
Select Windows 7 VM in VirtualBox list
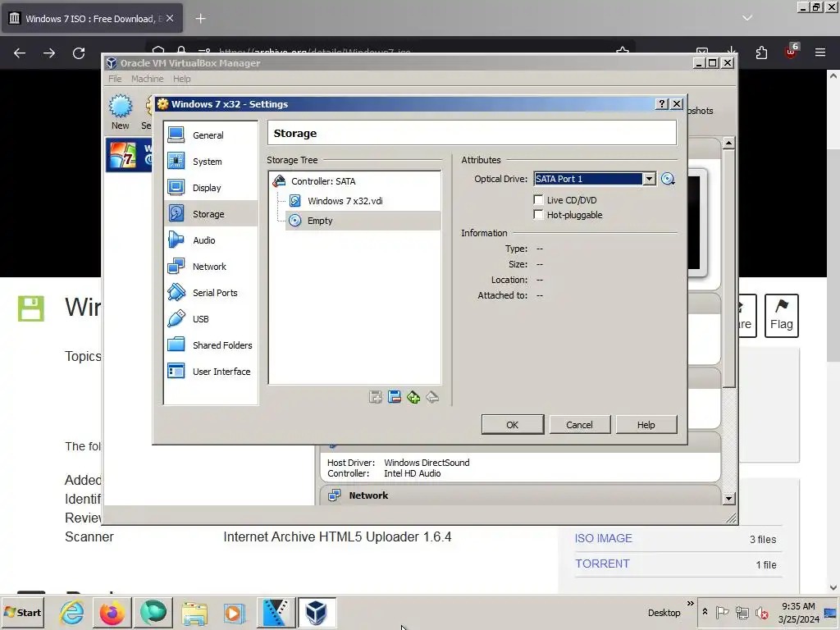click(x=129, y=155)
